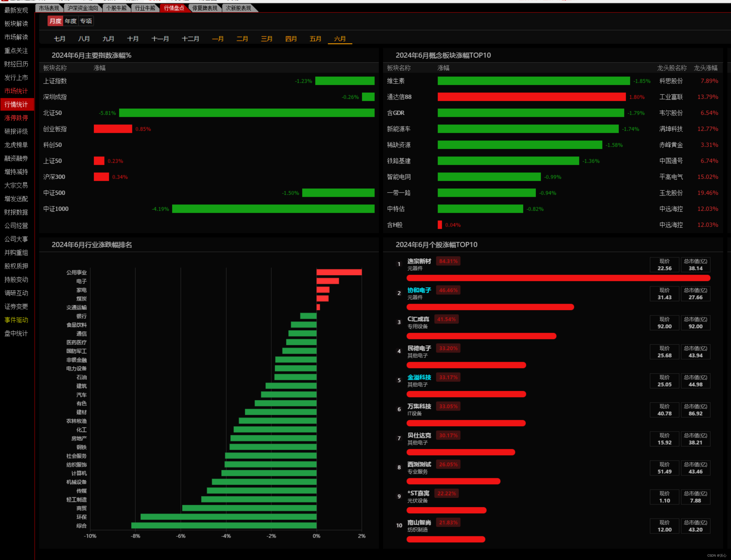Viewport: 731px width, 560px height.
Task: Select 行情统计 in the sidebar
Action: point(17,104)
